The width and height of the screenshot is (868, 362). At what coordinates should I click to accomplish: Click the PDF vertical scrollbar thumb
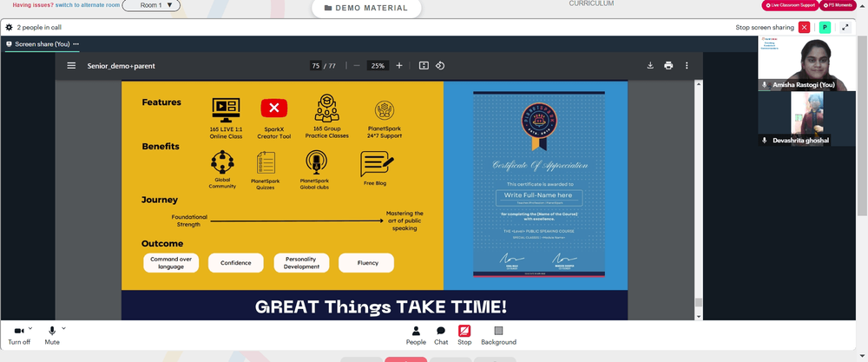coord(698,302)
